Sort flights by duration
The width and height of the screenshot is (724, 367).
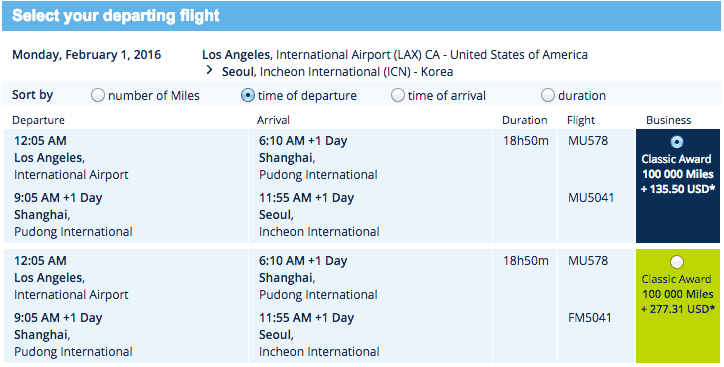coord(548,96)
